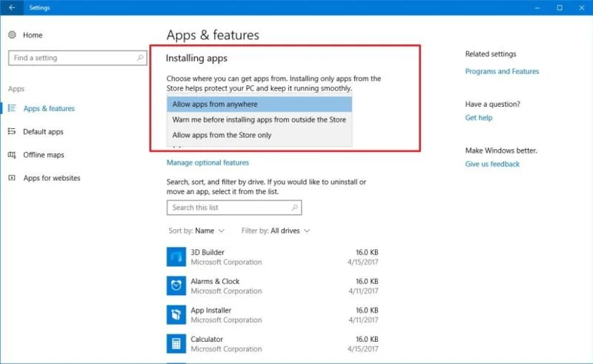Click the 3D Builder app icon
The width and height of the screenshot is (593, 364).
pos(176,257)
